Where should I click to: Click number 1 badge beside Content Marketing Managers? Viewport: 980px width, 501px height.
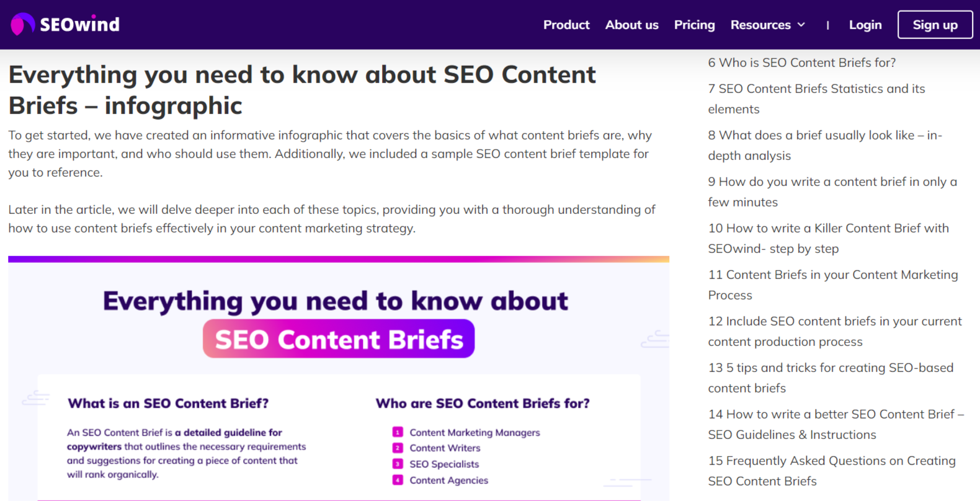(x=398, y=432)
